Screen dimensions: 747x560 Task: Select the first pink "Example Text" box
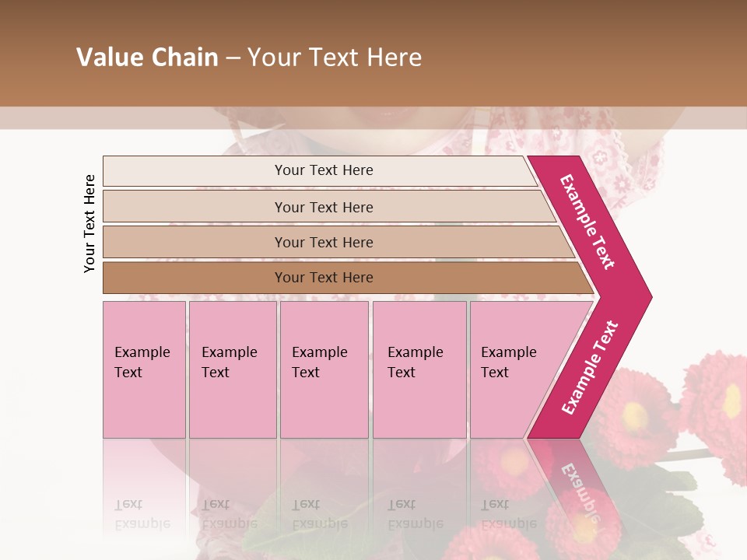click(x=144, y=369)
